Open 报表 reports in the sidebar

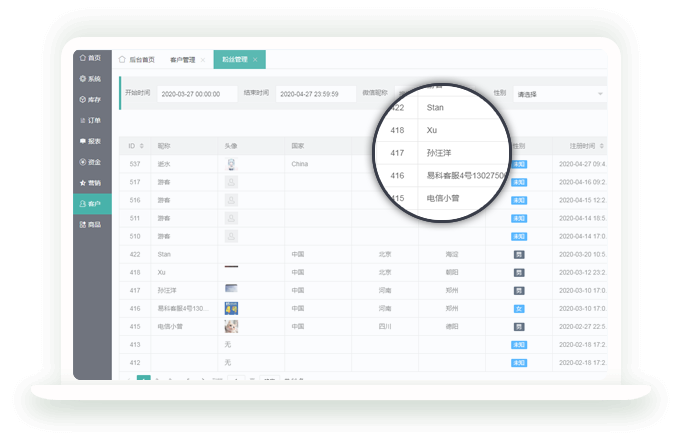coord(92,141)
